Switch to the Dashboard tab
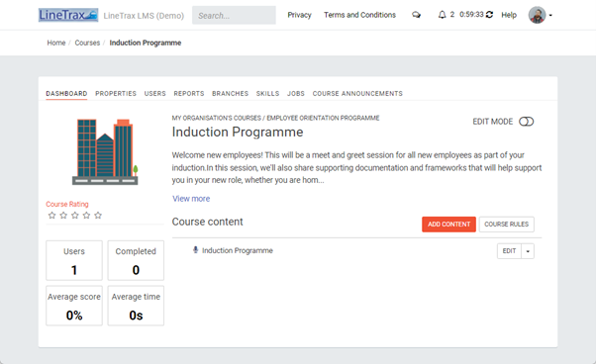 (x=66, y=93)
